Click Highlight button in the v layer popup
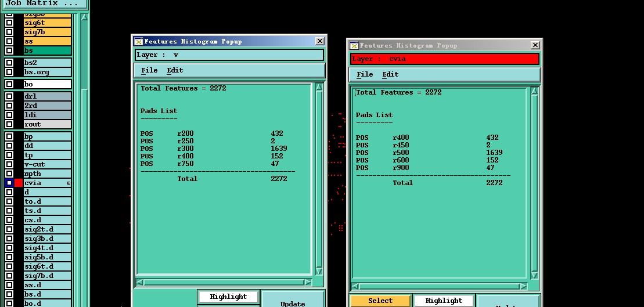 pyautogui.click(x=228, y=297)
